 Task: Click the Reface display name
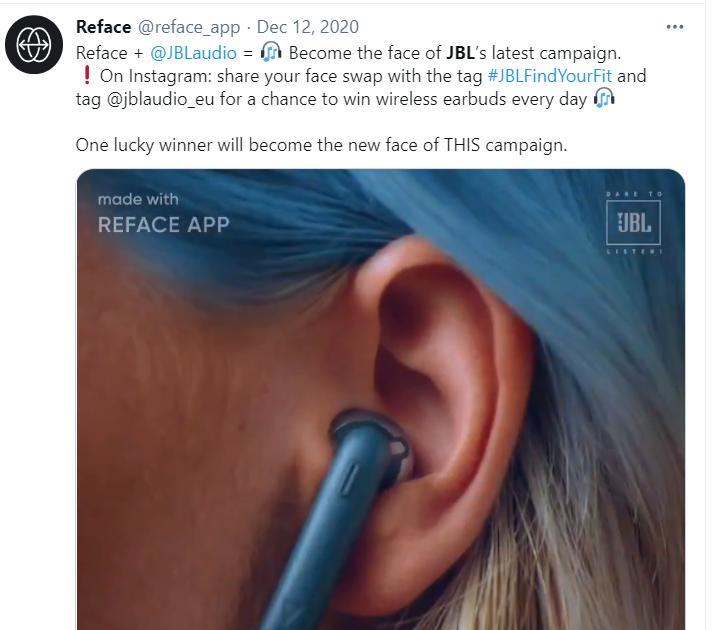pos(103,27)
